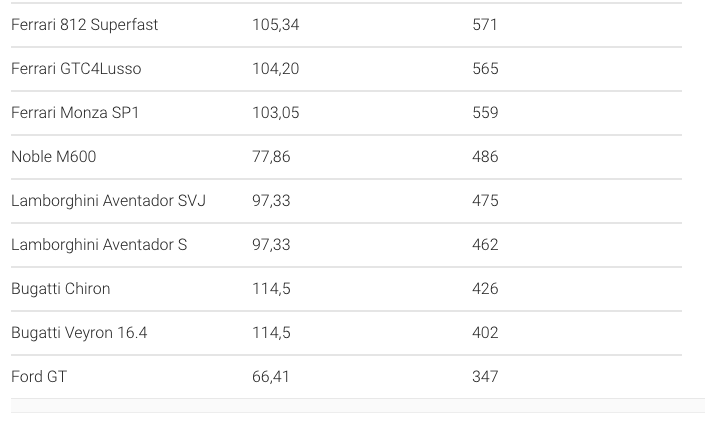Select Lamborghini Aventador SVJ text
The height and width of the screenshot is (424, 705).
pyautogui.click(x=108, y=201)
